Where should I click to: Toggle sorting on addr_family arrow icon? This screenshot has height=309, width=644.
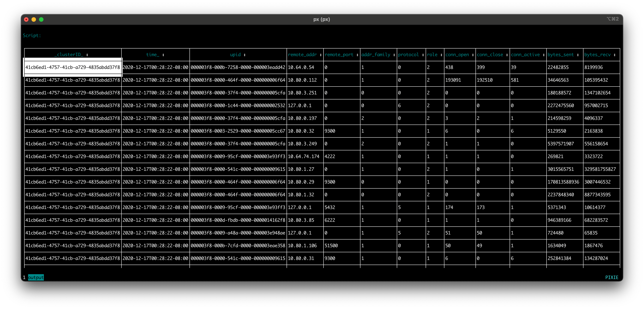pyautogui.click(x=394, y=55)
